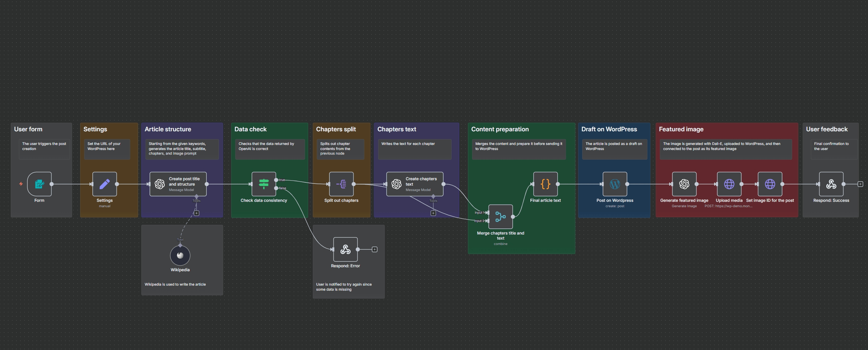Select the Generate featured image node

click(684, 184)
